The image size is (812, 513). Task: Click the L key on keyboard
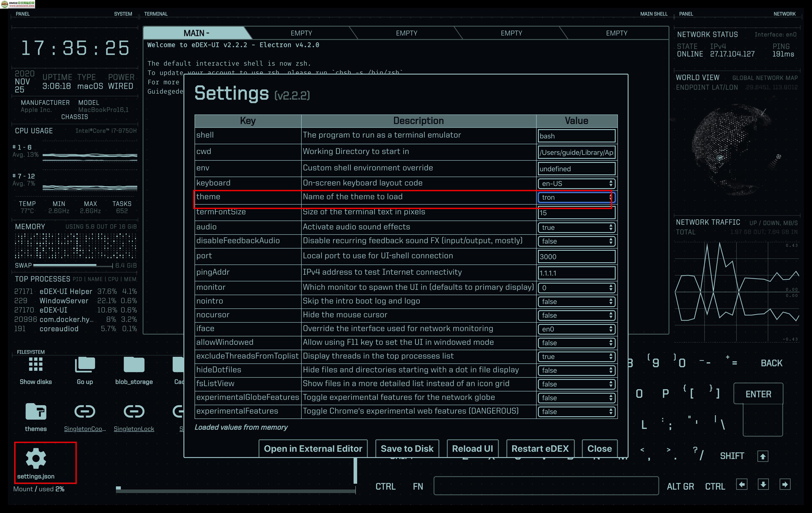(x=644, y=425)
